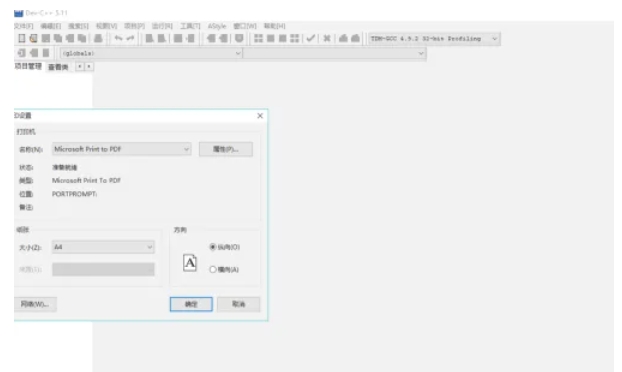Click the Print toolbar icon
The height and width of the screenshot is (372, 622).
point(98,38)
